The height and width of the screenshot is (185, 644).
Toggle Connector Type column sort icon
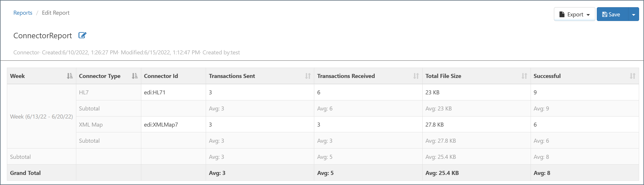click(x=135, y=76)
